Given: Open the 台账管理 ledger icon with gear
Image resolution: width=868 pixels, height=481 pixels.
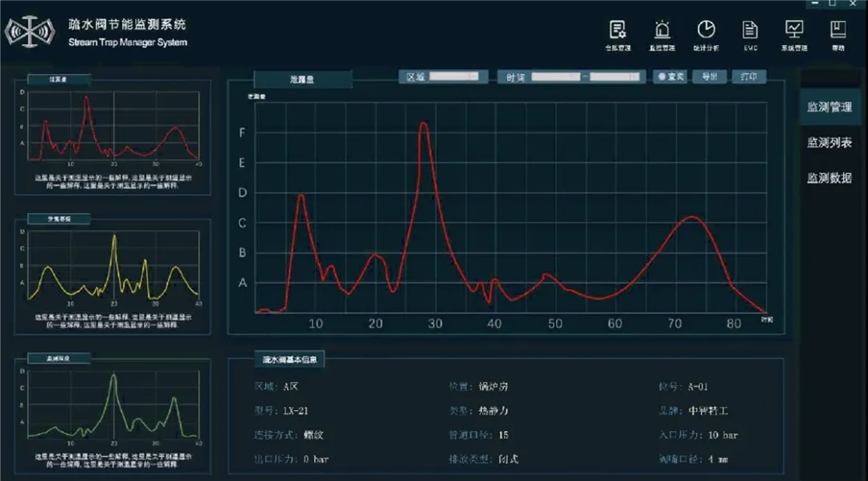Looking at the screenshot, I should (617, 35).
